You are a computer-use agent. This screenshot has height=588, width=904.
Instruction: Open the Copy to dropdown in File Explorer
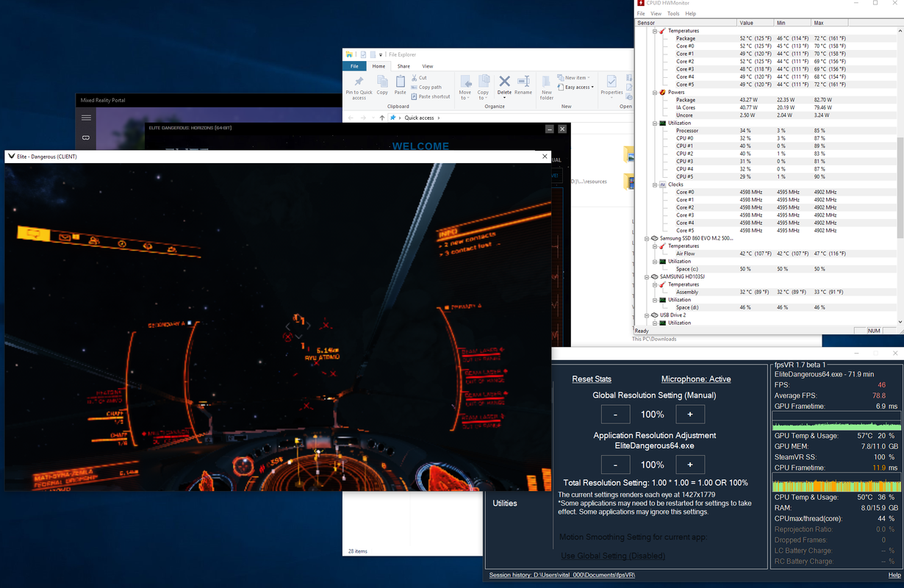[483, 87]
